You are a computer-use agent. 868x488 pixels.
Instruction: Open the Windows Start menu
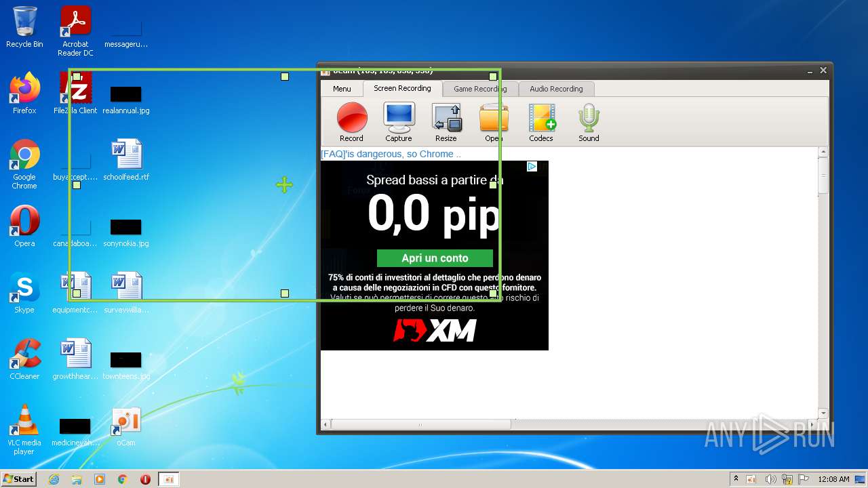click(x=18, y=479)
